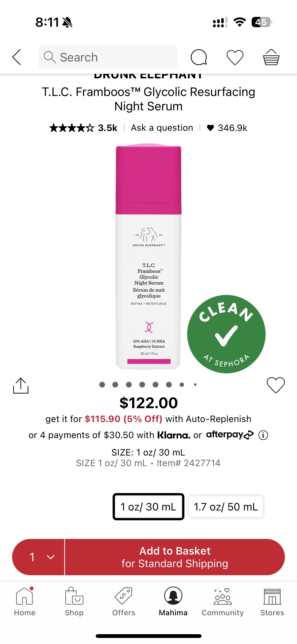Open Afterpay info icon

(x=263, y=435)
